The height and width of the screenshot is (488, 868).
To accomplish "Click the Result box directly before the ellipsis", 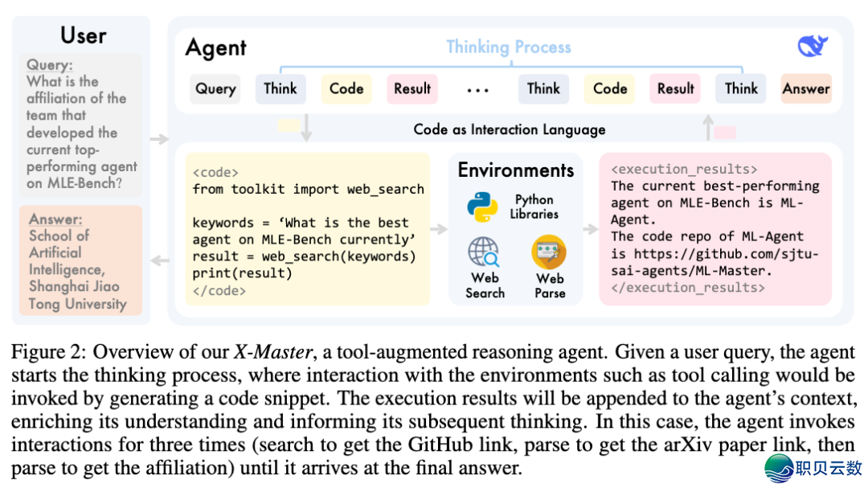I will (x=412, y=88).
